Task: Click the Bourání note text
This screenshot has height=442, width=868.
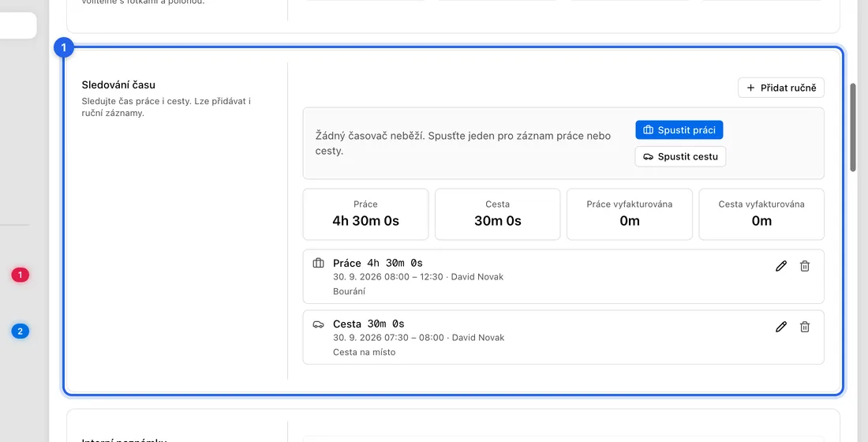Action: coord(350,291)
